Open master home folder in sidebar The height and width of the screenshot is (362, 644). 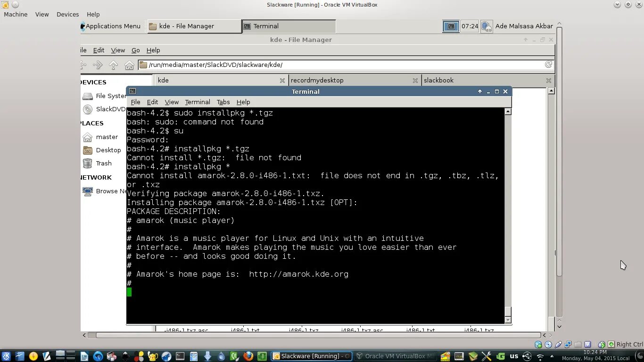pos(100,137)
